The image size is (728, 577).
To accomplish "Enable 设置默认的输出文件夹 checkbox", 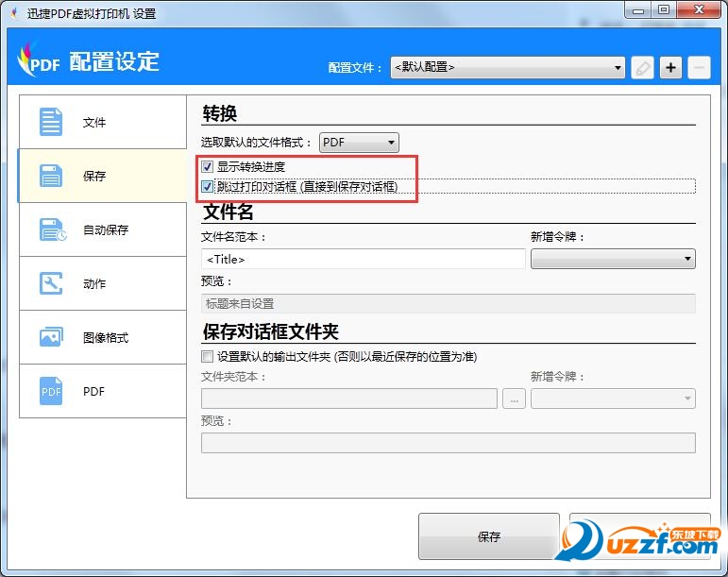I will pyautogui.click(x=208, y=357).
